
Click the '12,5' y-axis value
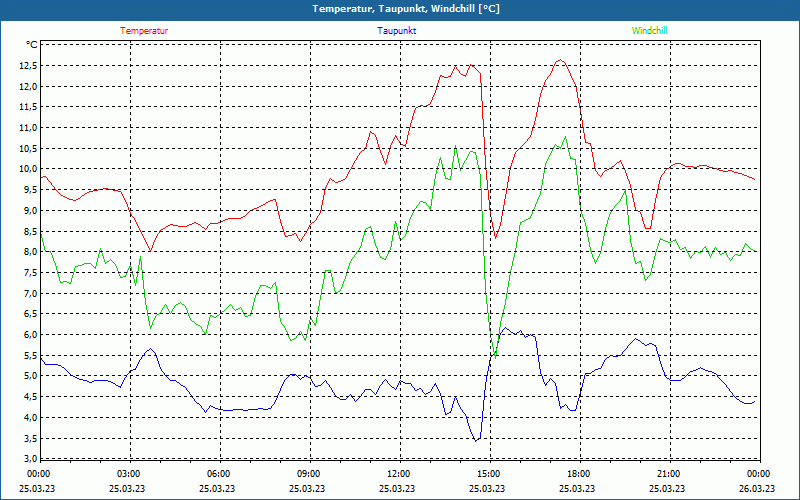28,66
